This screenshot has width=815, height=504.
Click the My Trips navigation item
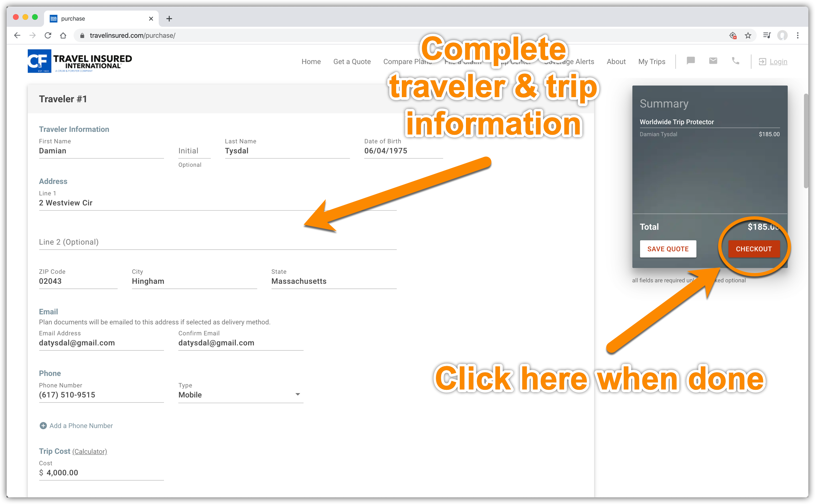click(651, 60)
